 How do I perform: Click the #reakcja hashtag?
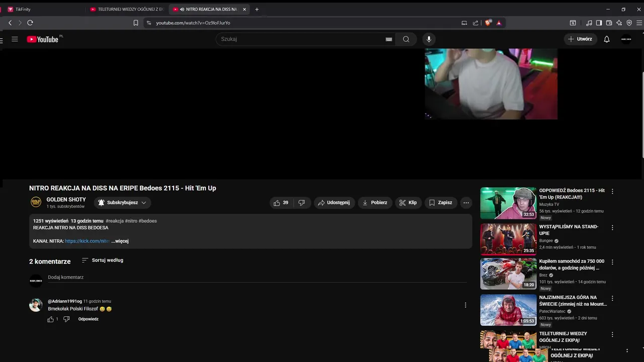(x=115, y=221)
